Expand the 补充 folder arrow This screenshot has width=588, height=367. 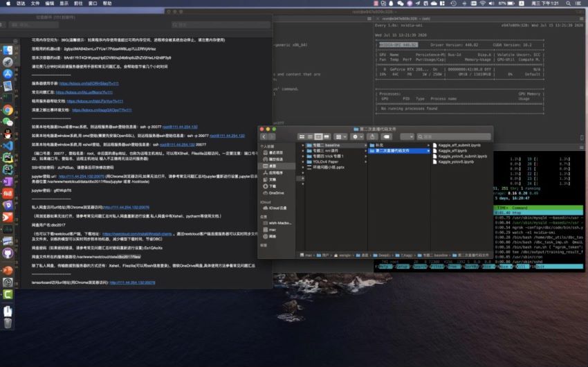428,145
